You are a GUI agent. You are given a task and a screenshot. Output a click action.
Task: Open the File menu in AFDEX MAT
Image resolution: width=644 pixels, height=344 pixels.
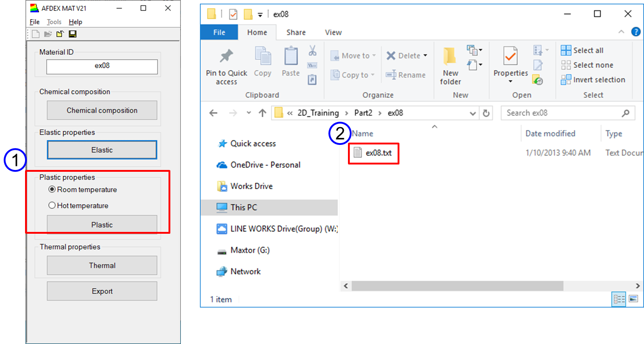(x=35, y=22)
